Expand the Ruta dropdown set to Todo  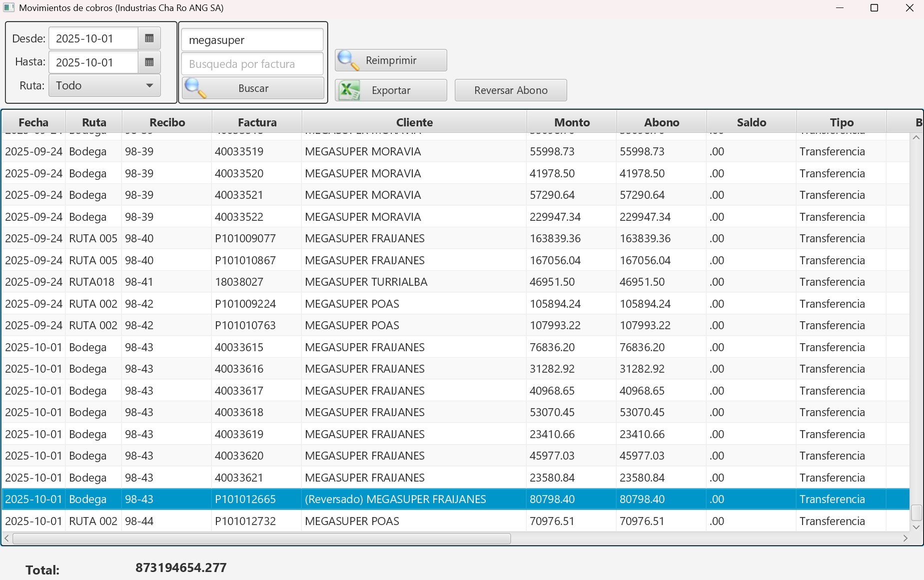104,85
